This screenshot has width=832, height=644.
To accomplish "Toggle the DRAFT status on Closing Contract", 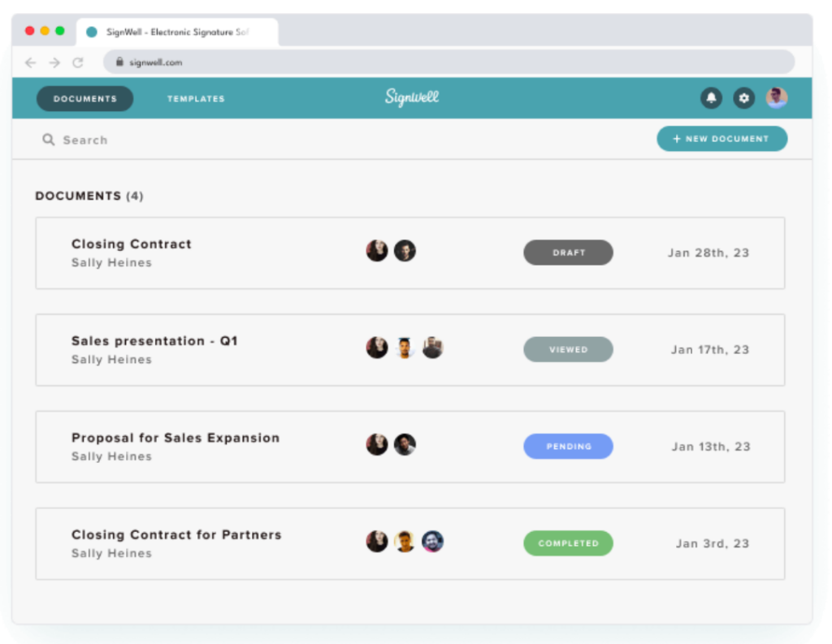I will pos(568,253).
